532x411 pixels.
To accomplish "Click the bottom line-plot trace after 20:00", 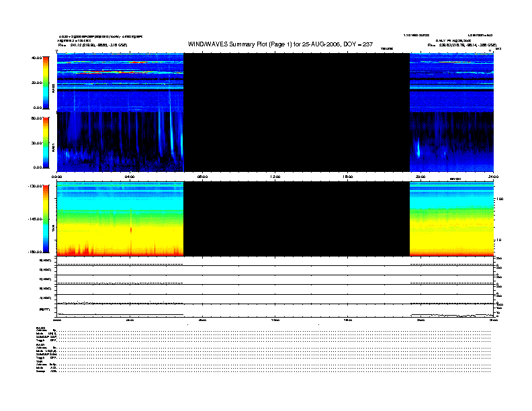I will tap(451, 316).
